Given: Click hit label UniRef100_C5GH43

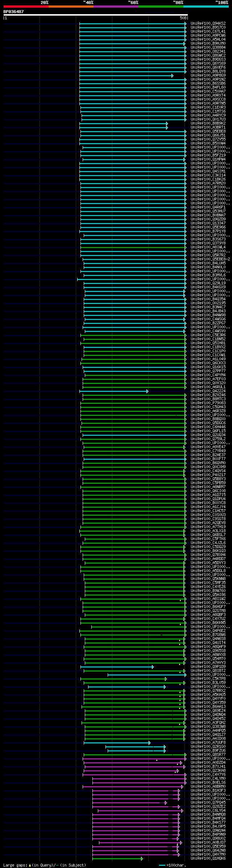Looking at the screenshot, I should (x=208, y=407).
